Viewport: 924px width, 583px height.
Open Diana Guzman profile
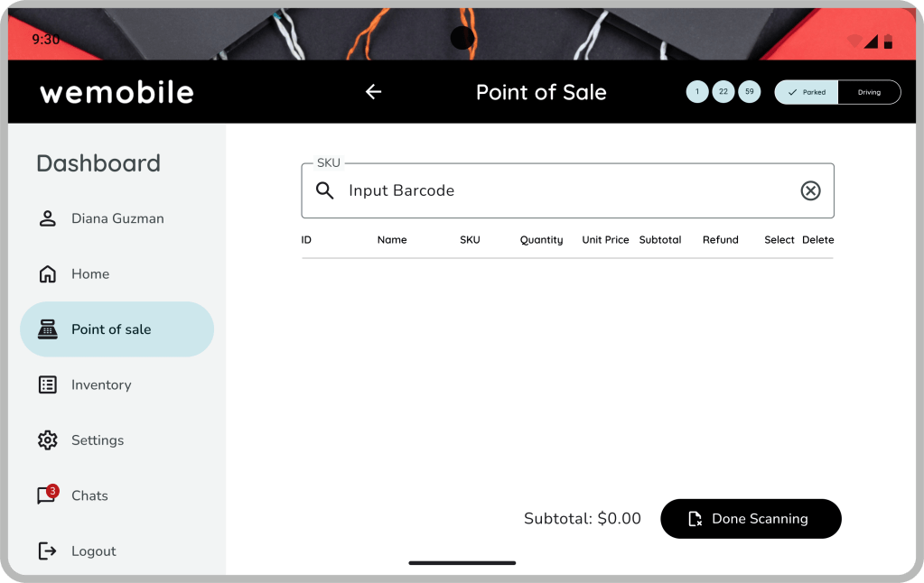click(117, 218)
